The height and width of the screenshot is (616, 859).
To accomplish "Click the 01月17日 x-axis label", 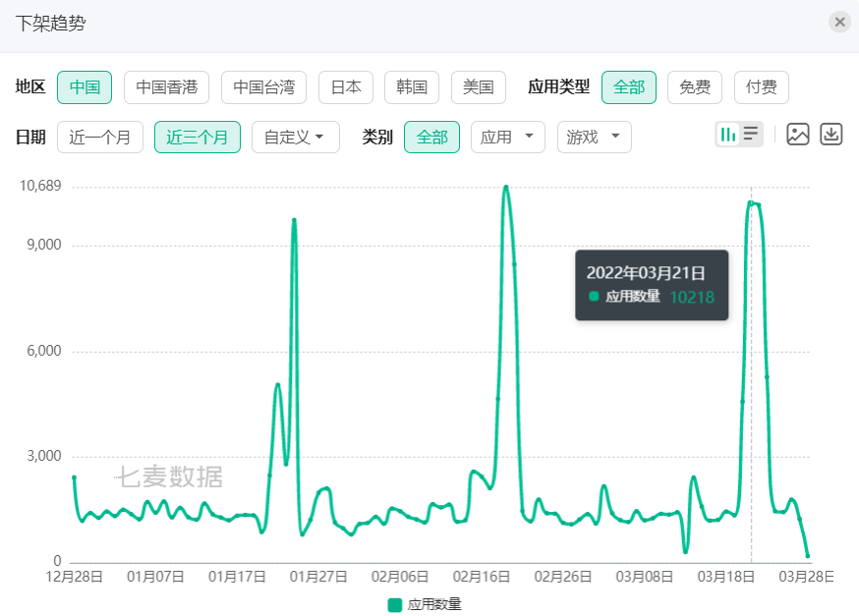I will [x=237, y=577].
